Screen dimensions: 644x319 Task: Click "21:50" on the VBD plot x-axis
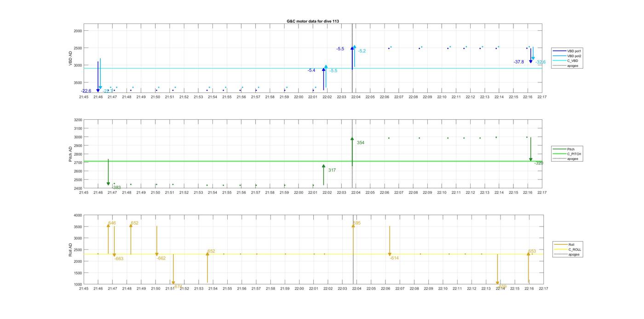pos(155,97)
